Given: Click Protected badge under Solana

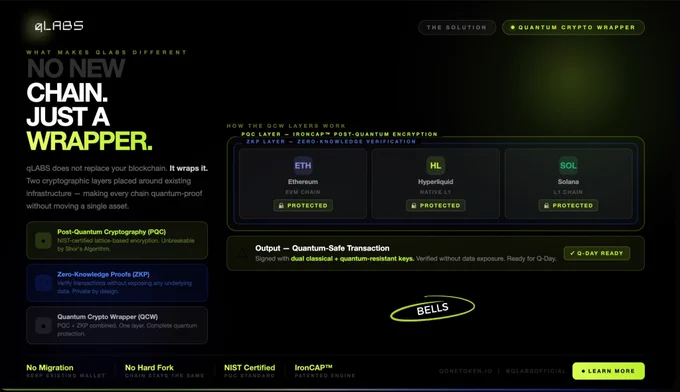Looking at the screenshot, I should point(568,205).
